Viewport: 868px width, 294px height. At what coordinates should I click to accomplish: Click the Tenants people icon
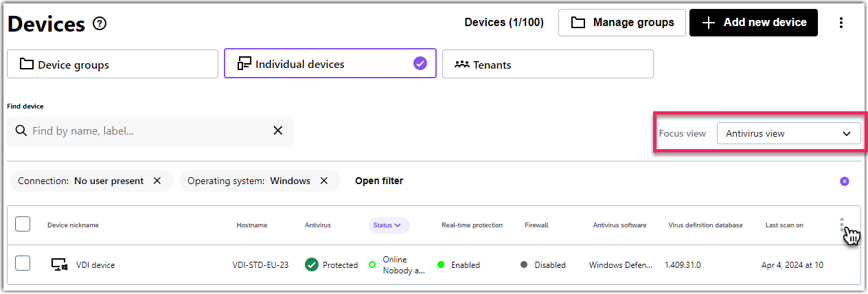click(x=462, y=65)
